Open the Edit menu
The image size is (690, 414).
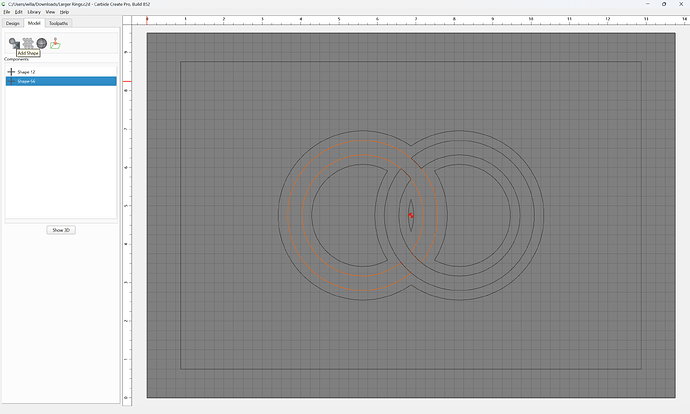(x=18, y=12)
